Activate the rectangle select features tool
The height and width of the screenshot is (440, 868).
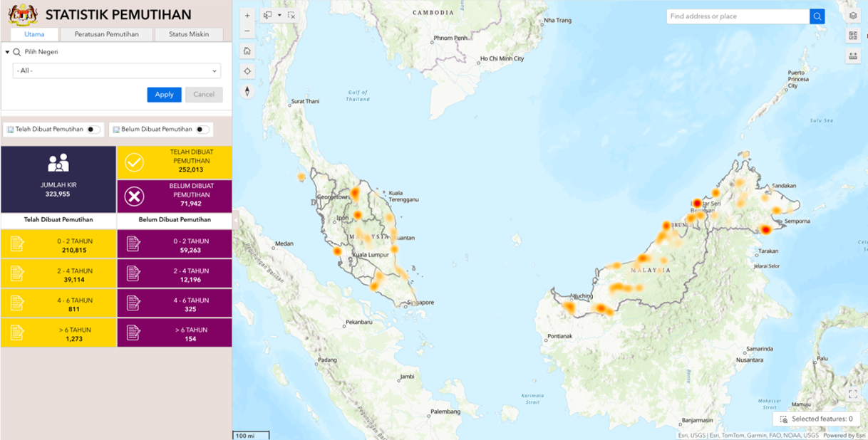pos(268,15)
